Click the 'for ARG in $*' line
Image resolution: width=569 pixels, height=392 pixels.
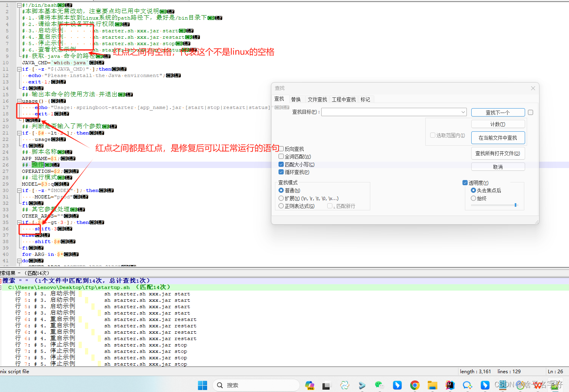pyautogui.click(x=50, y=254)
